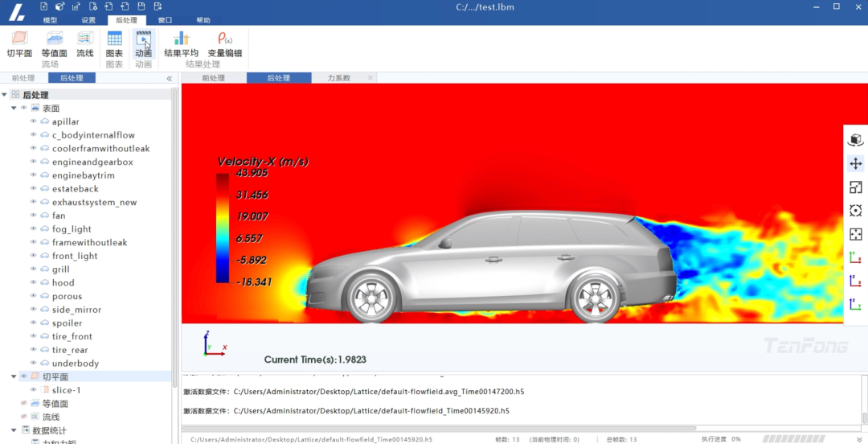Image resolution: width=868 pixels, height=444 pixels.
Task: Open the 变量编辑 variable editor
Action: (x=224, y=43)
